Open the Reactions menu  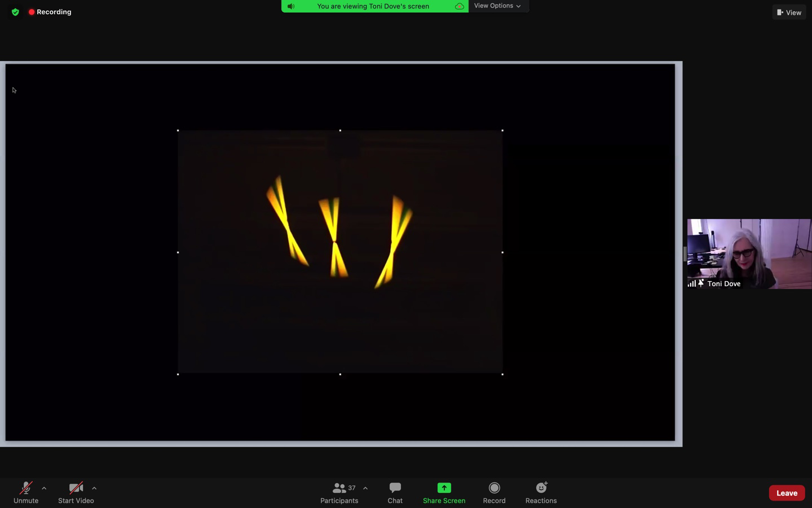541,493
